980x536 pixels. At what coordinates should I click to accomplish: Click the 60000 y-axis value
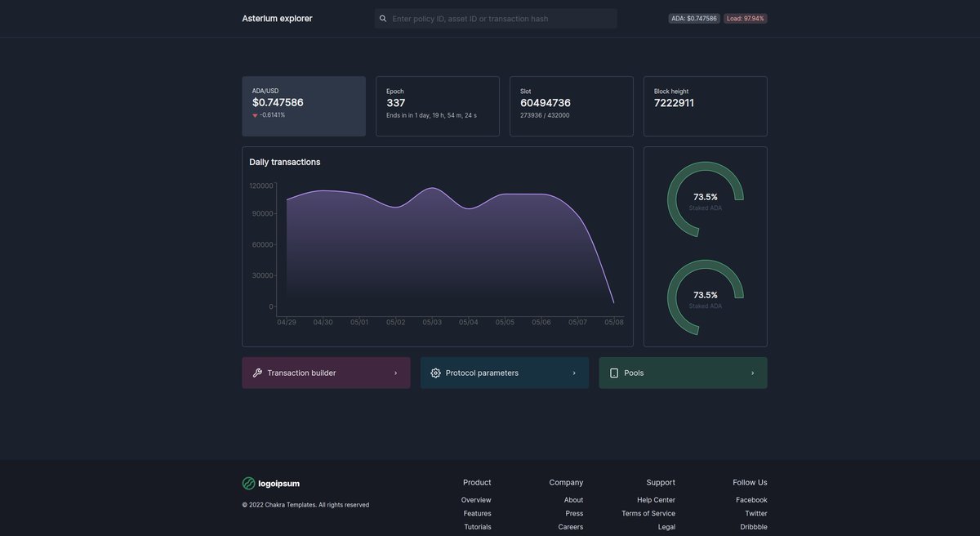pyautogui.click(x=263, y=244)
